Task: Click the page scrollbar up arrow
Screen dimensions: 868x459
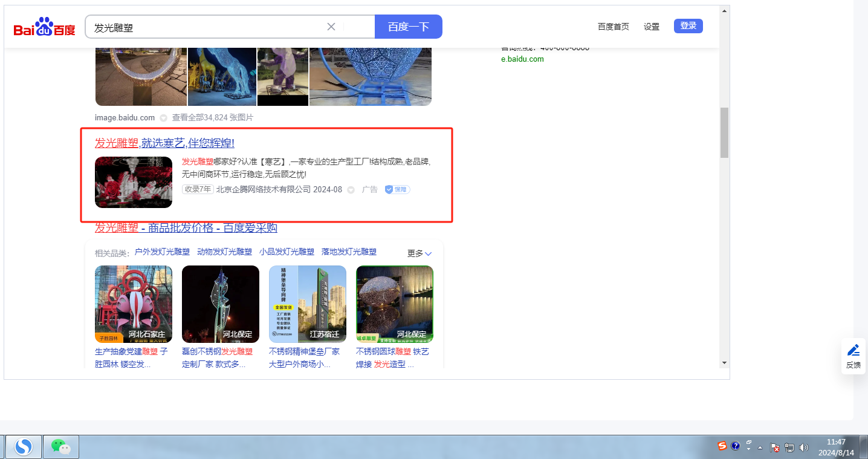Action: pyautogui.click(x=724, y=10)
